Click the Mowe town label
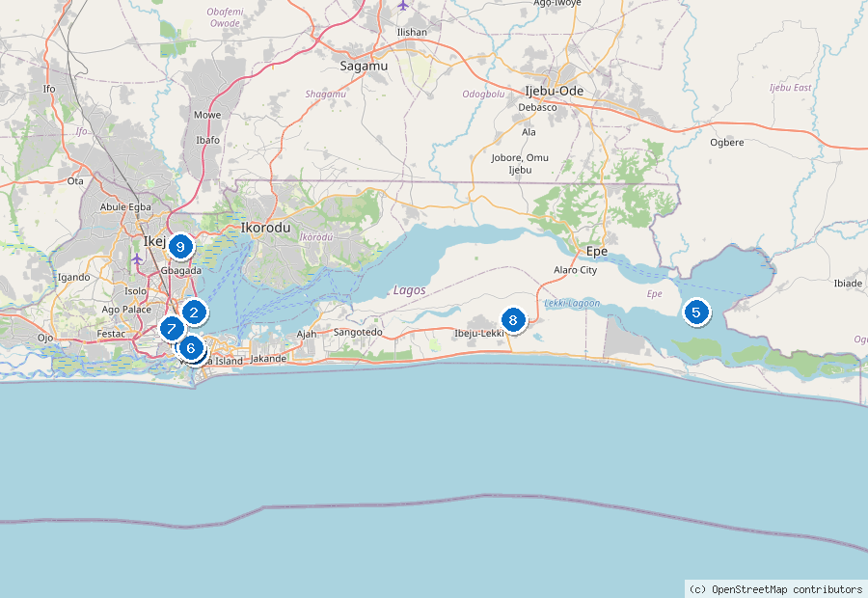The height and width of the screenshot is (598, 868). point(207,115)
